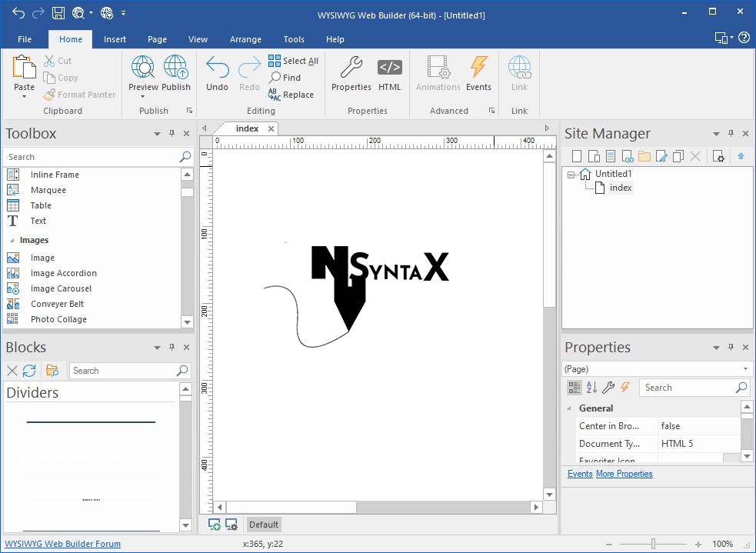Open the File menu
Screen dimensions: 756x553
tap(25, 39)
